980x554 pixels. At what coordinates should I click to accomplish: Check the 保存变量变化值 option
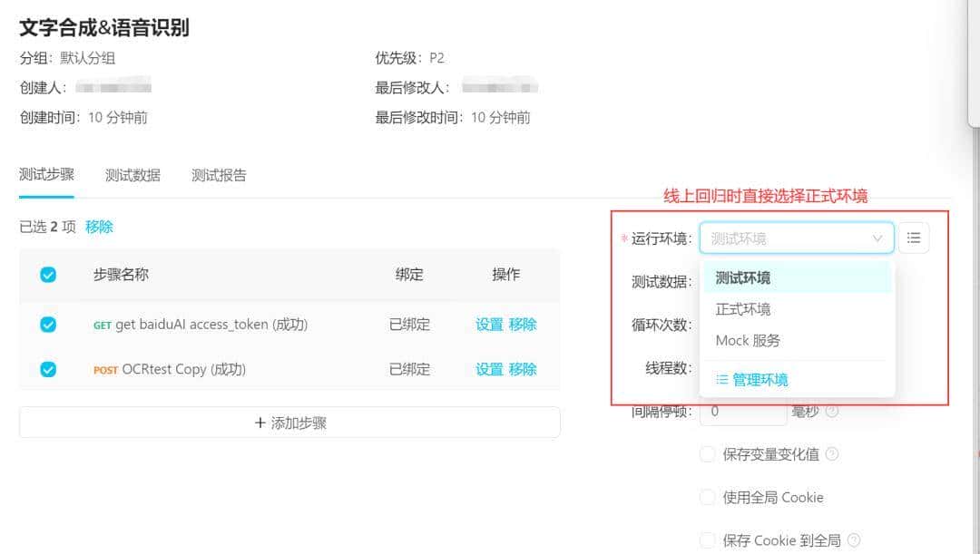click(707, 454)
